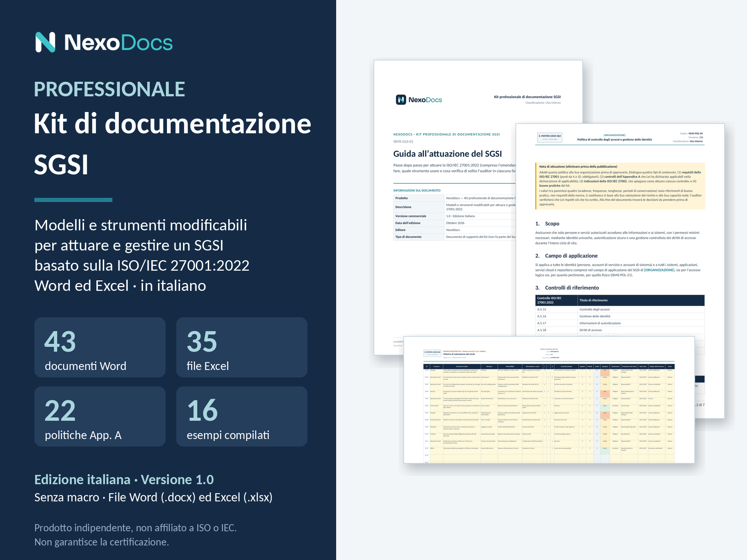Click the small NexoDocs logo in the guide document

419,100
